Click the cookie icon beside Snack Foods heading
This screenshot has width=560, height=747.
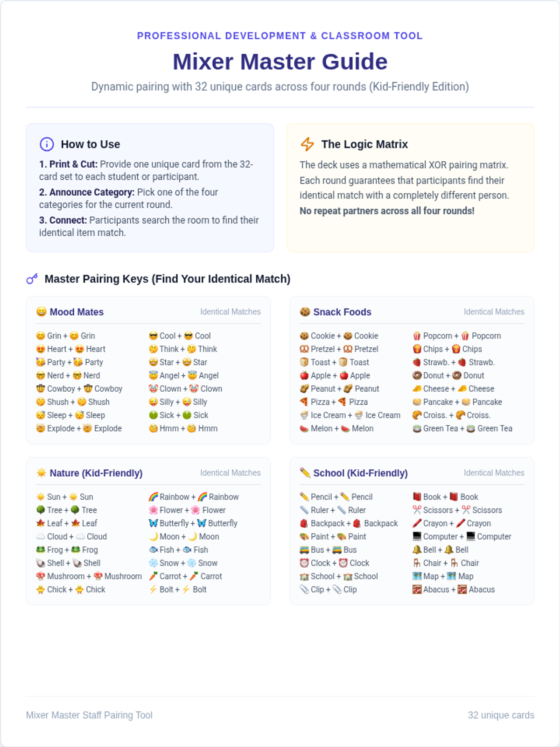[x=305, y=311]
